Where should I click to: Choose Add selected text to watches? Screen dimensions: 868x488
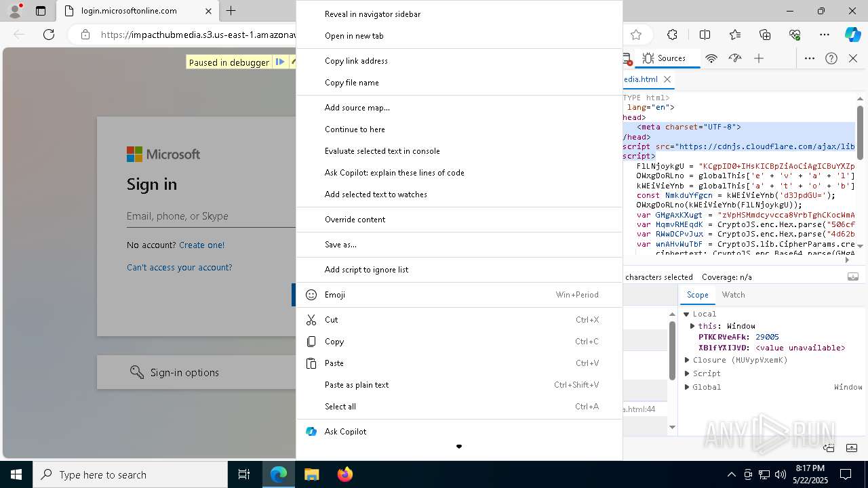pyautogui.click(x=459, y=195)
